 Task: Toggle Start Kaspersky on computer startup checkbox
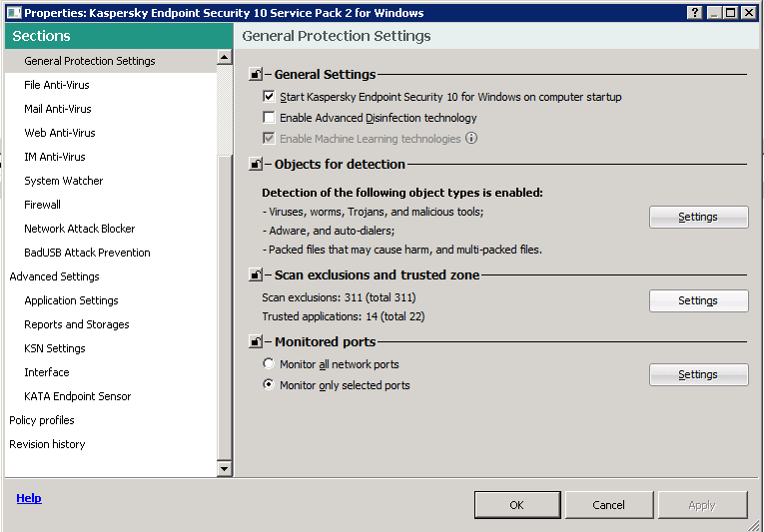click(269, 97)
